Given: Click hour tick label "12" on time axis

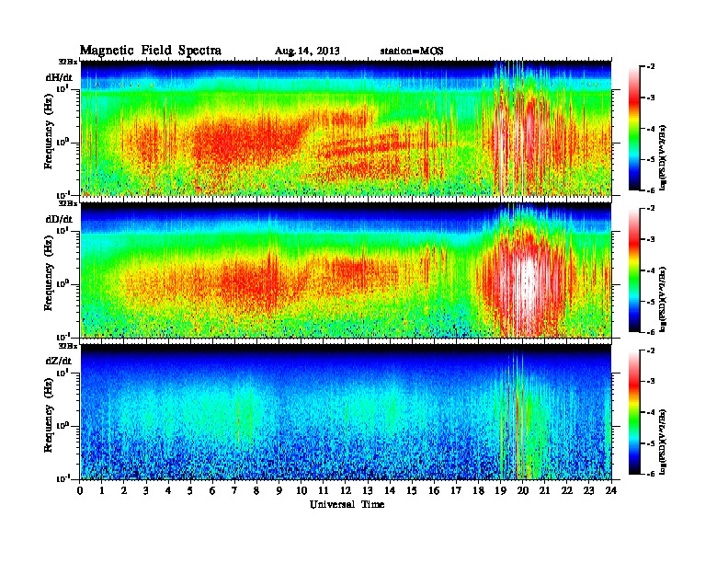Looking at the screenshot, I should [346, 491].
